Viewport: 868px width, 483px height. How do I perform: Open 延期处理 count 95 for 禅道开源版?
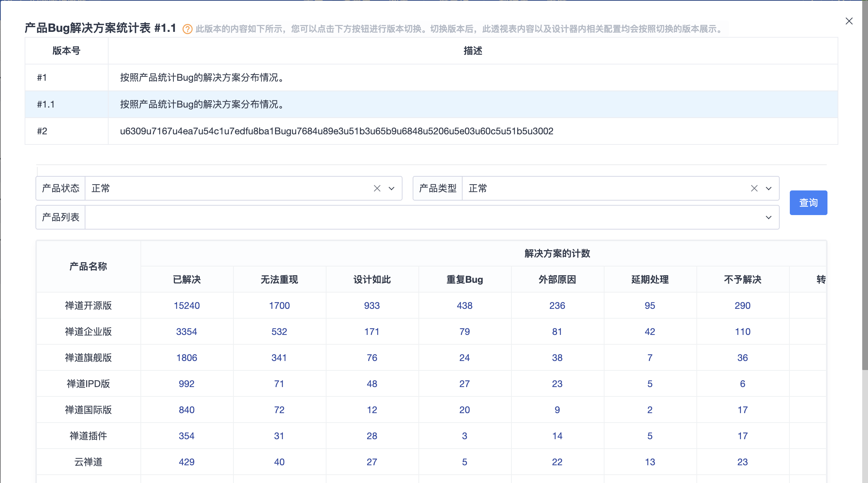(x=650, y=306)
